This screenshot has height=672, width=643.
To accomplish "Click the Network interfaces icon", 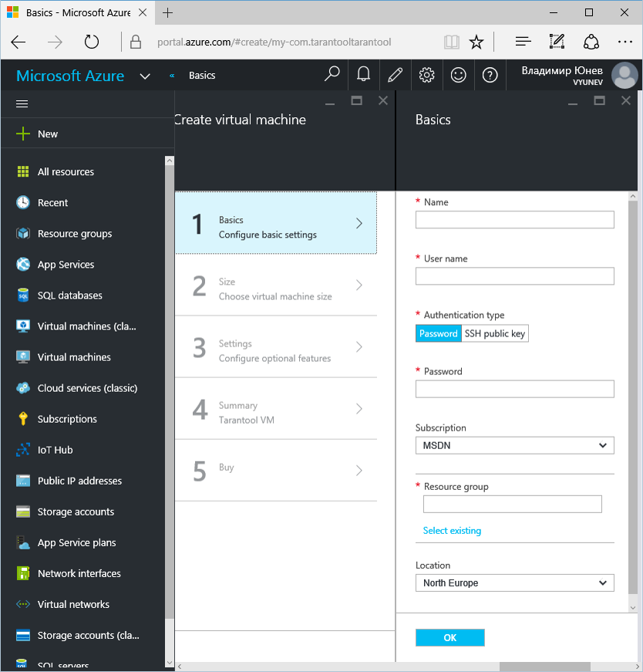I will (22, 573).
